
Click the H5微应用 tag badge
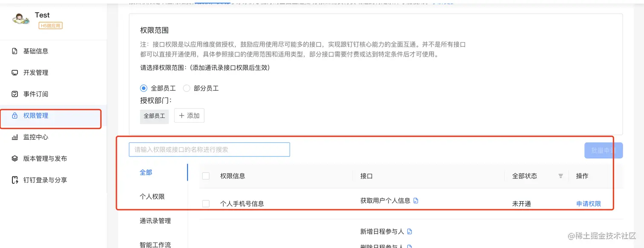click(x=51, y=26)
